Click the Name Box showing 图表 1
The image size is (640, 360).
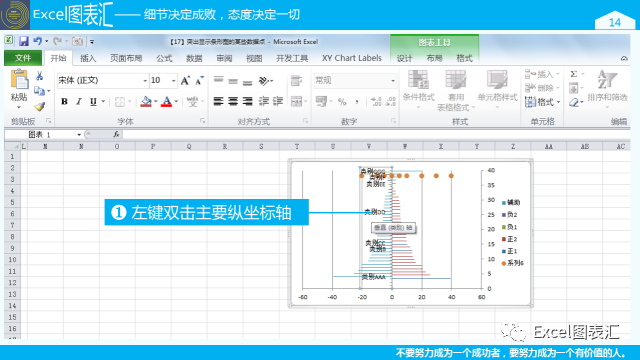pyautogui.click(x=43, y=134)
